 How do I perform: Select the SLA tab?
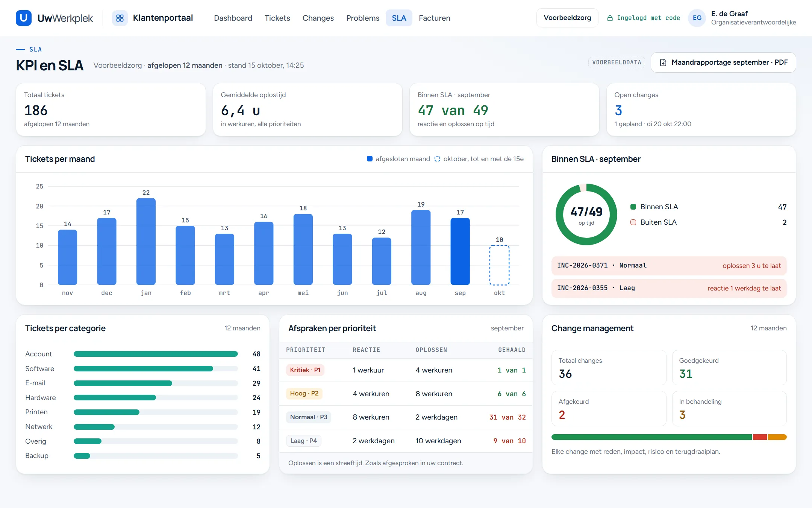[399, 18]
